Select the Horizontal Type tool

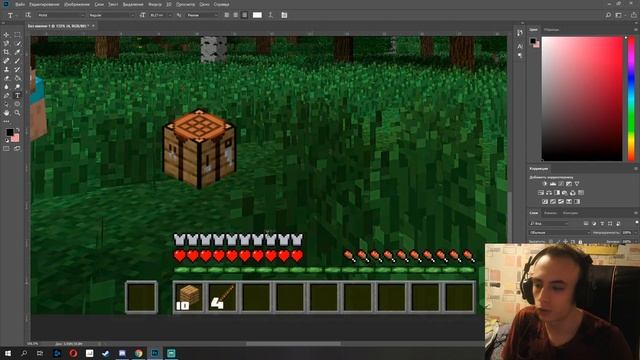[x=17, y=96]
